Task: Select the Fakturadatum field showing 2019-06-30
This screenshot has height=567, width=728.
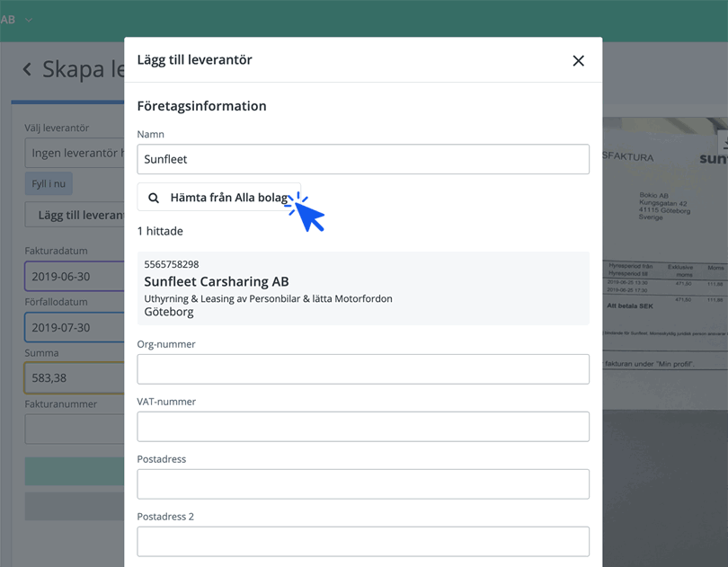Action: 75,277
